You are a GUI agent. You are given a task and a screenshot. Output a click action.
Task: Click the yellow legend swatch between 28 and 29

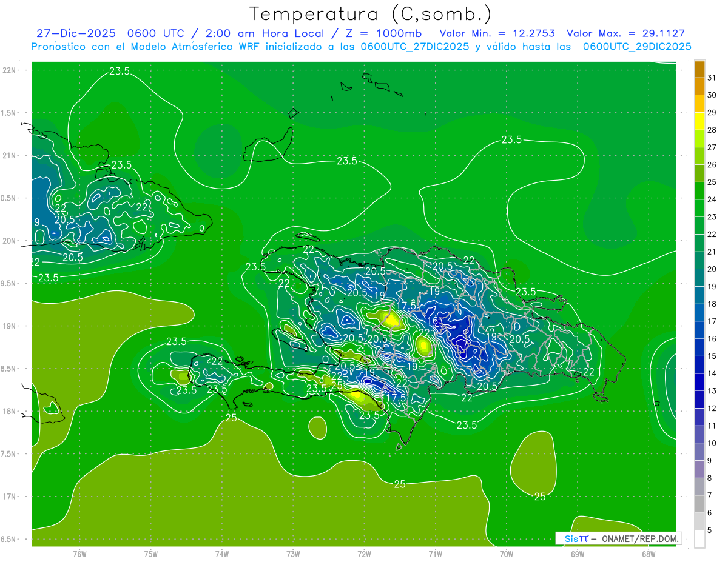pyautogui.click(x=699, y=121)
